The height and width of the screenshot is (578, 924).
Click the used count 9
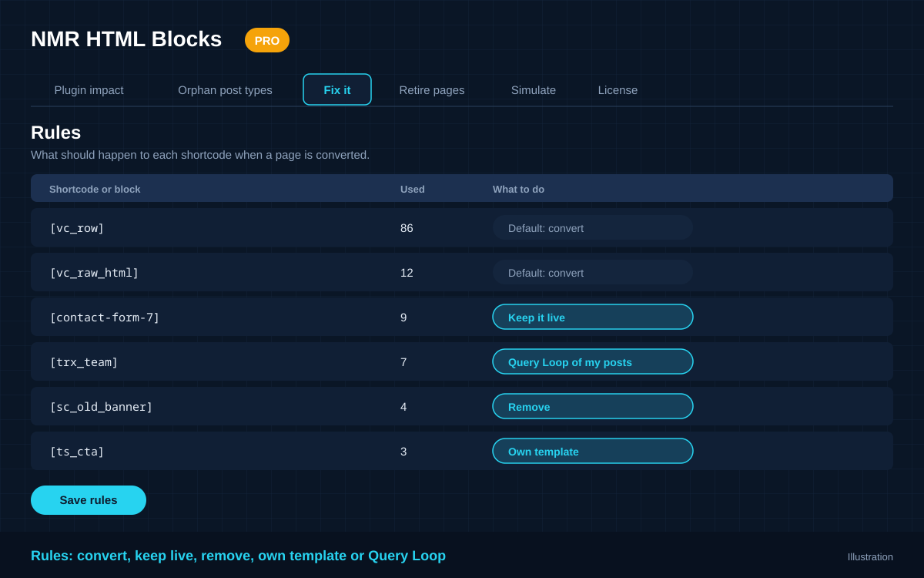[x=403, y=318]
